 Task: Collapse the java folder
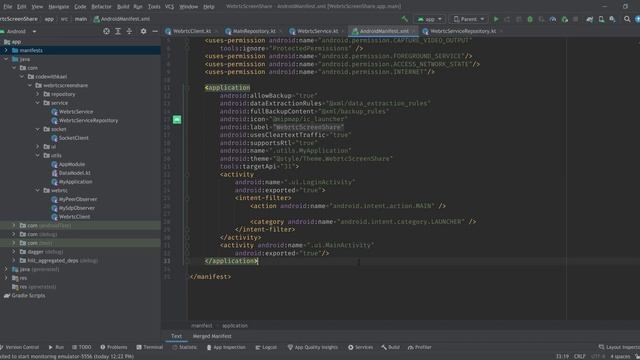6,59
